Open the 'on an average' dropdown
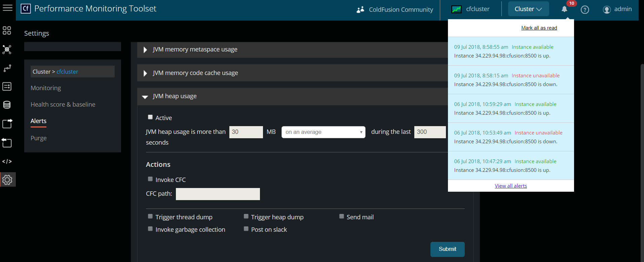This screenshot has width=644, height=262. pos(323,132)
